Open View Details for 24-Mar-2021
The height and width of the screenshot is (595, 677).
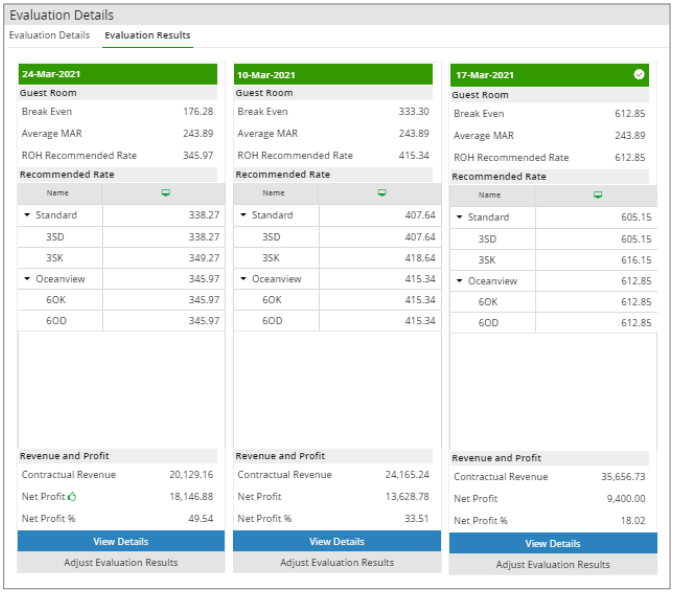pyautogui.click(x=121, y=541)
